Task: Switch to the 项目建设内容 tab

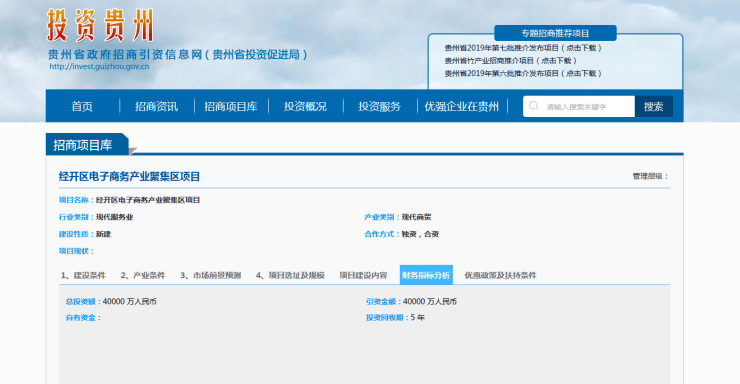Action: 363,275
